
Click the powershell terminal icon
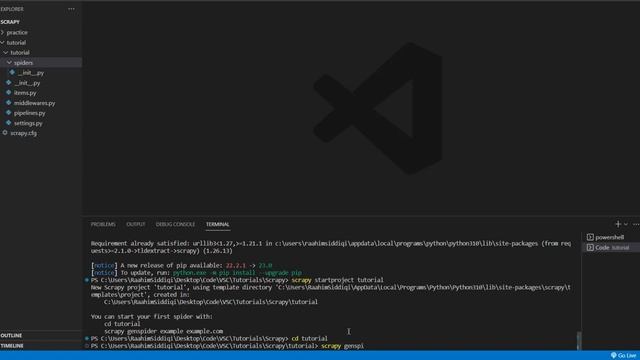[590, 237]
